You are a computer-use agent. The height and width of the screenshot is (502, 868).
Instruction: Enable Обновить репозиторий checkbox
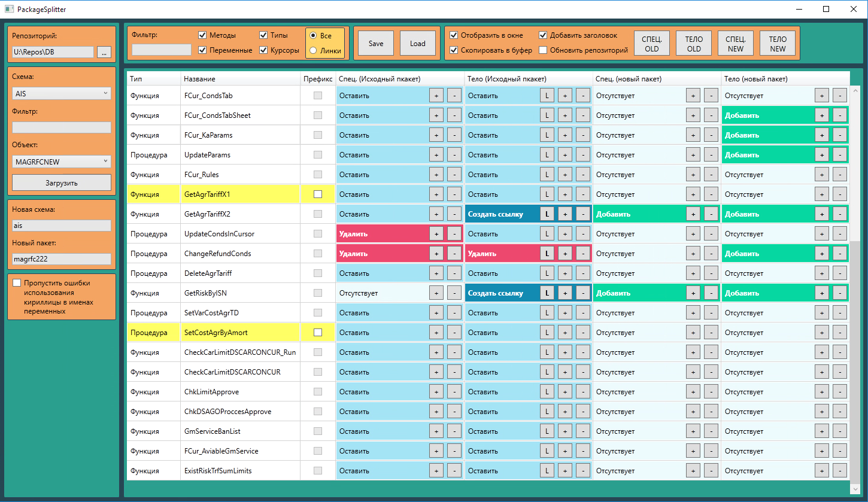point(543,50)
